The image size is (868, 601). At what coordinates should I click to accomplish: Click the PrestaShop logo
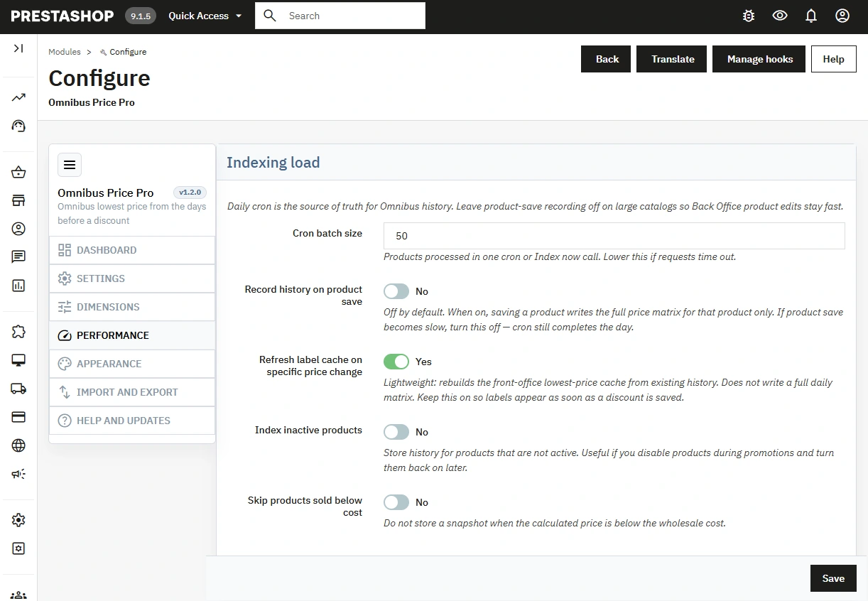pyautogui.click(x=63, y=16)
